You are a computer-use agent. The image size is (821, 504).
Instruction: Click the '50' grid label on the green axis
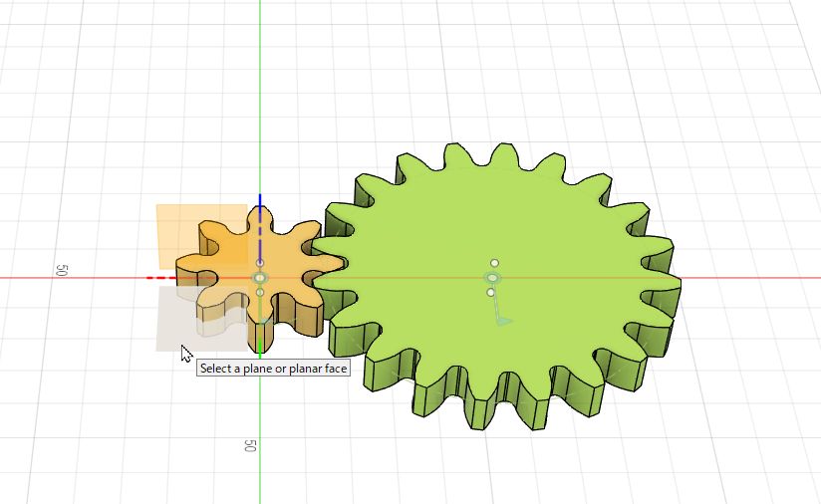point(251,445)
